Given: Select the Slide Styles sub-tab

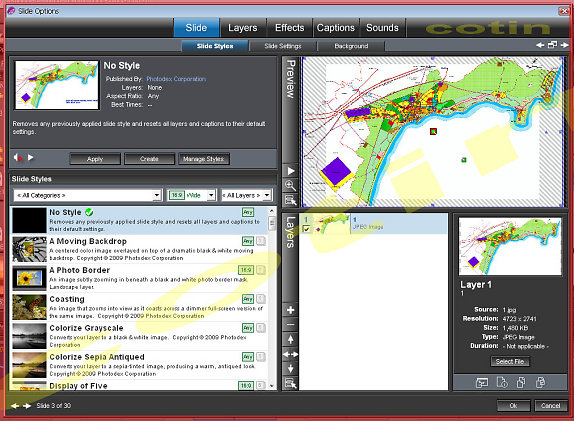Looking at the screenshot, I should [215, 46].
